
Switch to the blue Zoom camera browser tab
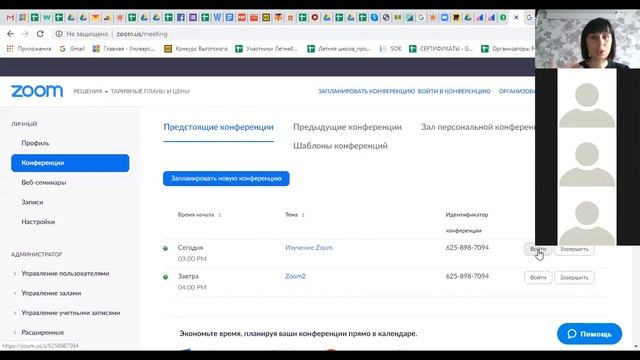pos(444,18)
